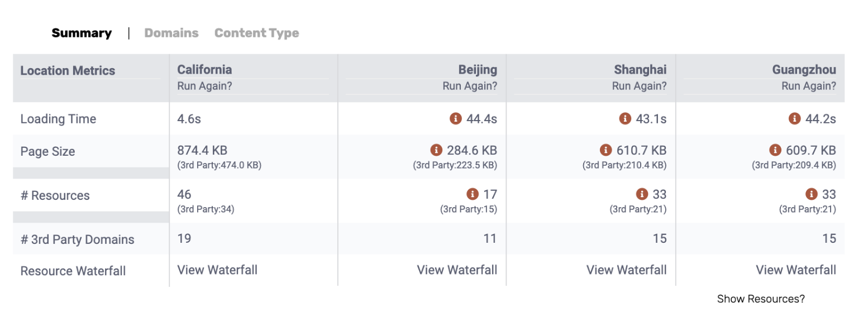Open View Waterfall for Guangzhou

point(796,270)
